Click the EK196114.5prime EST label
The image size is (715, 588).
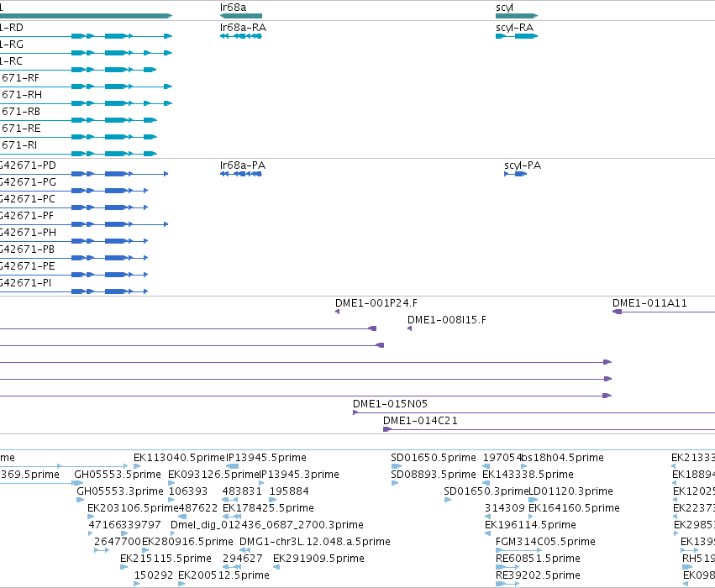point(530,525)
